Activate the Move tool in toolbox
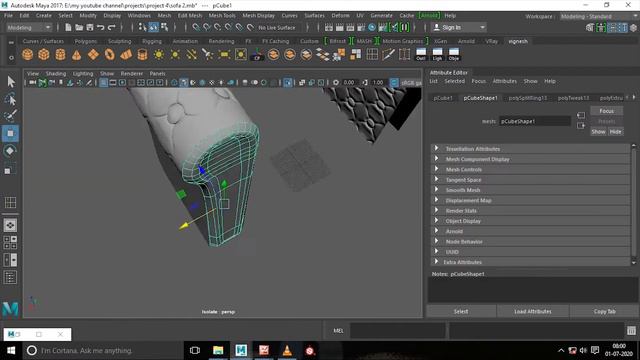Screen dimensions: 640x360 (11, 133)
